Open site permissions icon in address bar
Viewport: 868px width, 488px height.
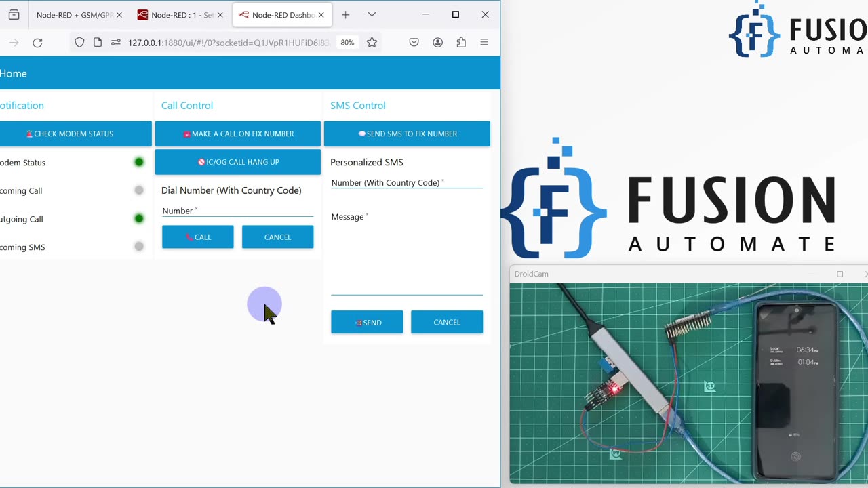(115, 43)
